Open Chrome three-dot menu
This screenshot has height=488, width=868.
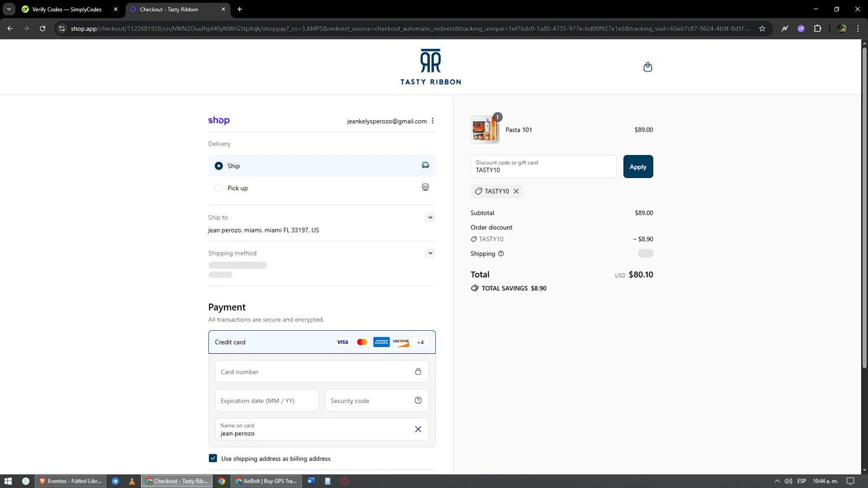pos(858,28)
